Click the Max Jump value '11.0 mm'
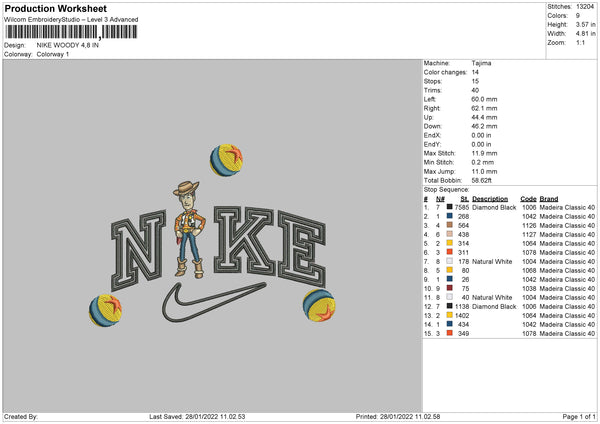Screen dimensions: 600x424 pyautogui.click(x=484, y=171)
